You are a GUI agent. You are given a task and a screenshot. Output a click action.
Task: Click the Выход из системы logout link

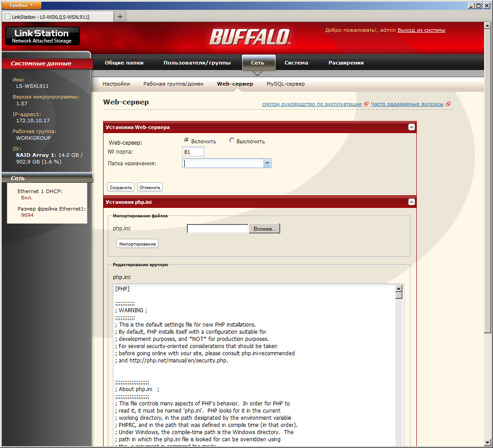(421, 30)
